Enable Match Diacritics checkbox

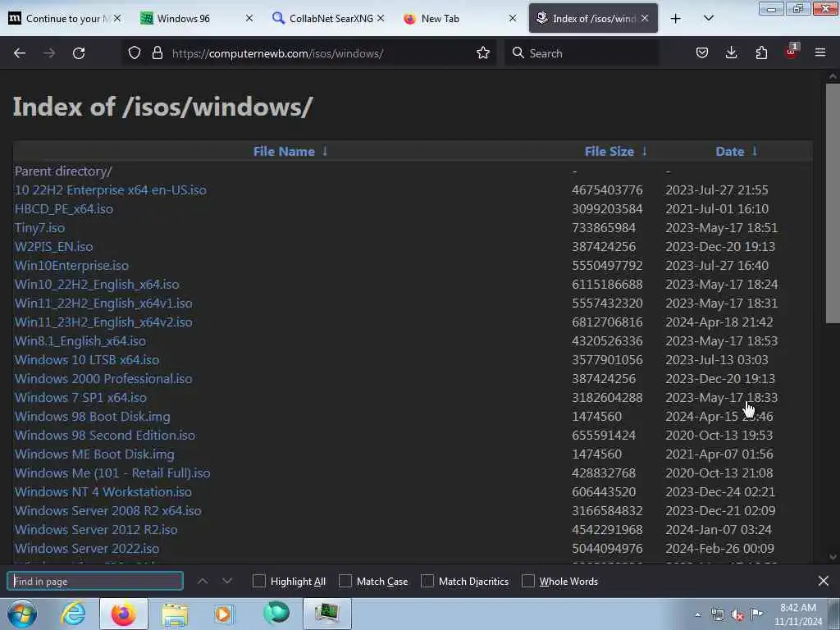click(x=427, y=582)
